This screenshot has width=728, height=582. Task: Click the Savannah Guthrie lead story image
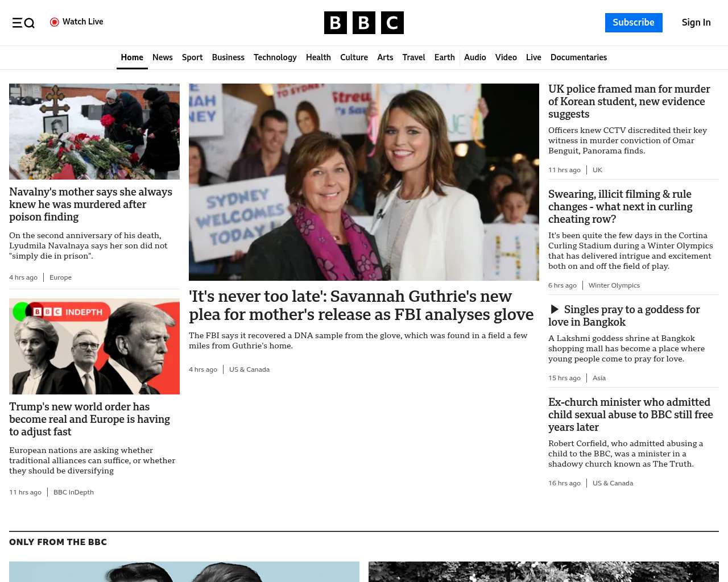pyautogui.click(x=363, y=182)
